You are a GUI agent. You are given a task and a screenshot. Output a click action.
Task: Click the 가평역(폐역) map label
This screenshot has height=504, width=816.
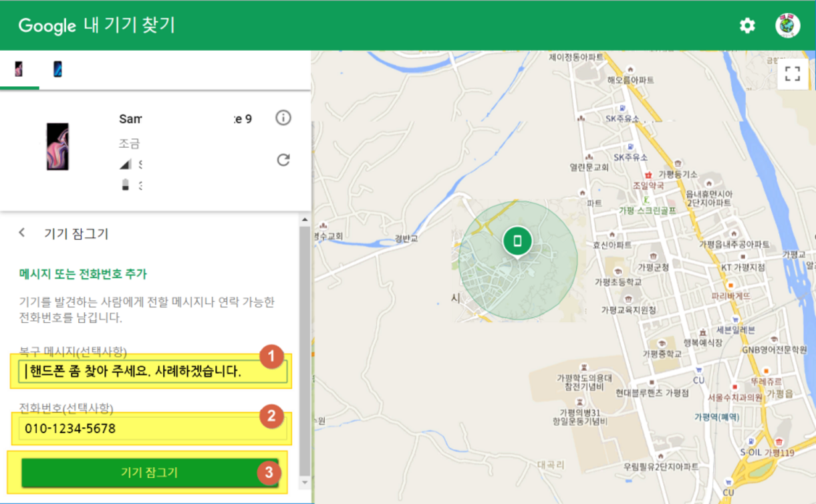pyautogui.click(x=717, y=417)
